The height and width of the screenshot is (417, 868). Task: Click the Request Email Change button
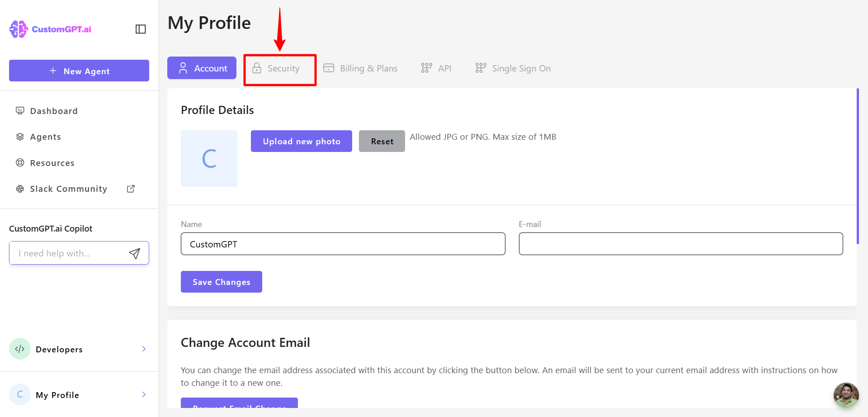point(239,403)
